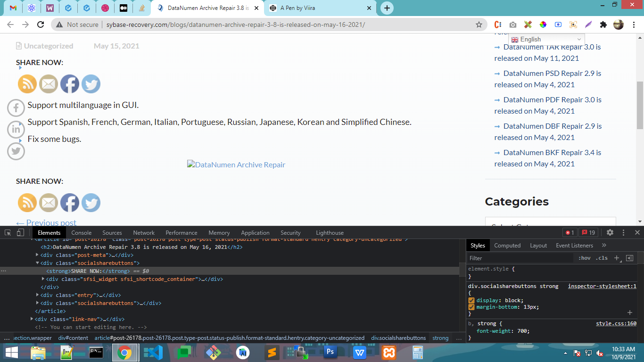Click the Twitter icon under bottom SHARE NOW
The width and height of the screenshot is (644, 362).
tap(91, 203)
